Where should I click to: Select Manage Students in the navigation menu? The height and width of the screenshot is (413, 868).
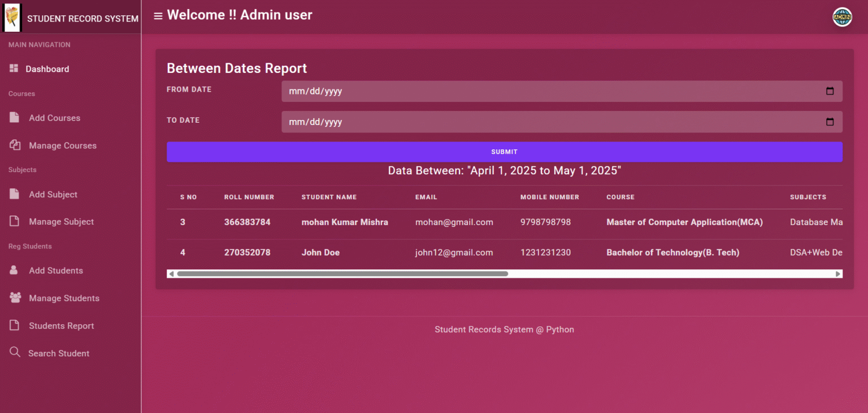[x=64, y=298]
